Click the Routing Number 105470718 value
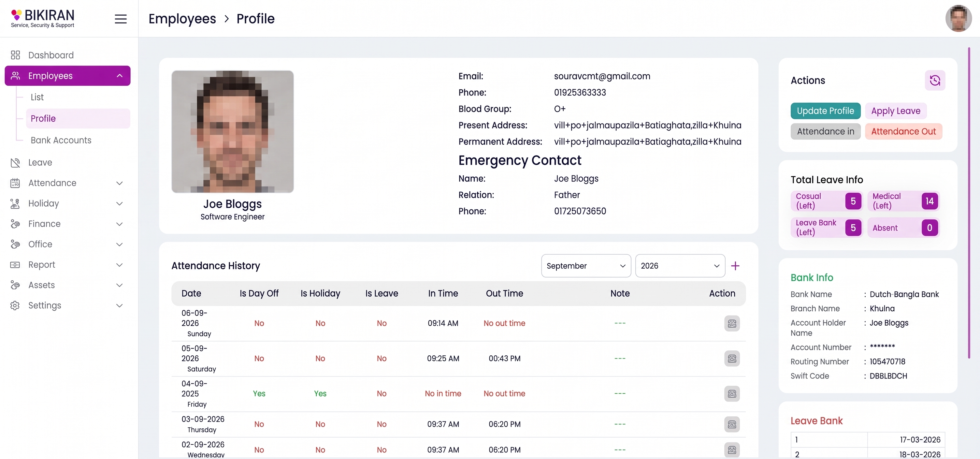Viewport: 980px width, 459px height. coord(887,362)
